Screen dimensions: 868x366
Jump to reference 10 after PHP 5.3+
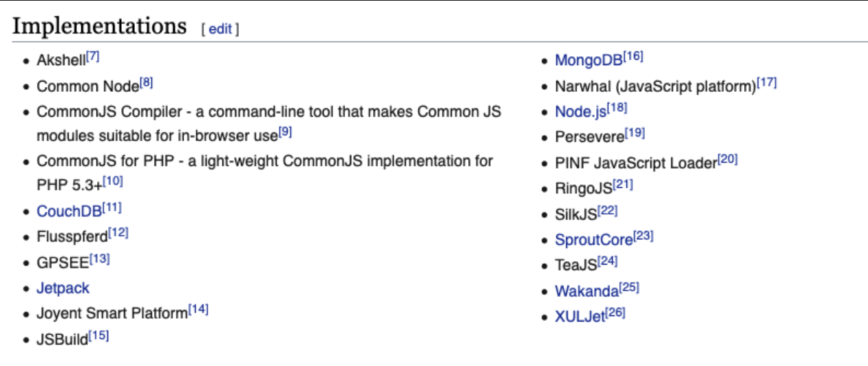point(112,182)
